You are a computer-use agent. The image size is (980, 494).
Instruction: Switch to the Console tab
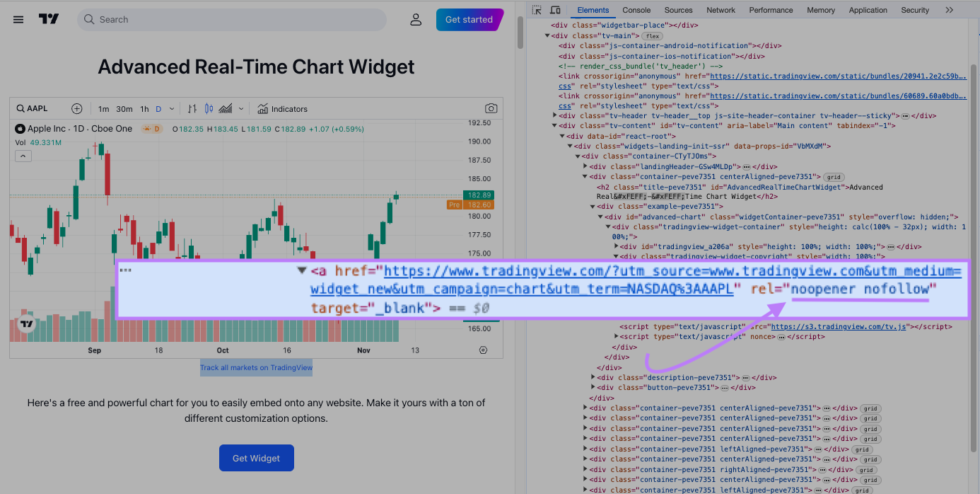(x=636, y=10)
